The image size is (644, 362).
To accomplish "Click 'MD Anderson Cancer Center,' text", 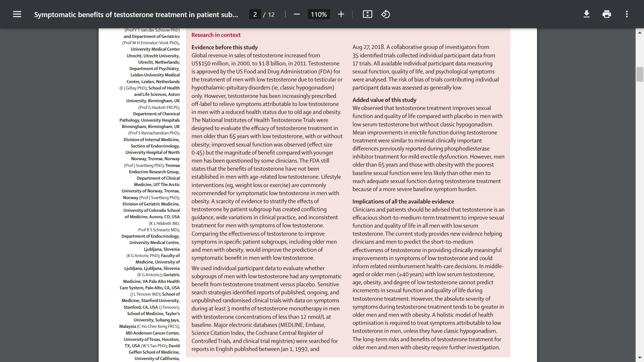I will 153,333.
